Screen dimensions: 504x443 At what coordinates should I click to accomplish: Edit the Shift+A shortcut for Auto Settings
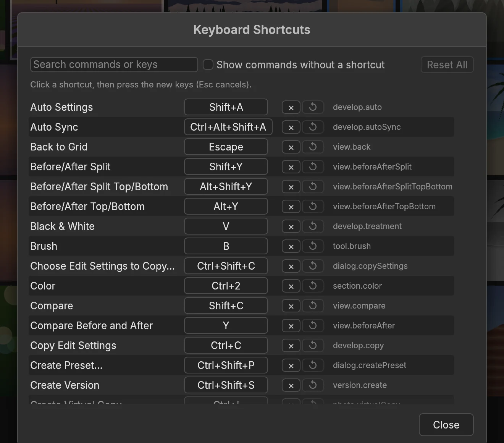pyautogui.click(x=226, y=107)
